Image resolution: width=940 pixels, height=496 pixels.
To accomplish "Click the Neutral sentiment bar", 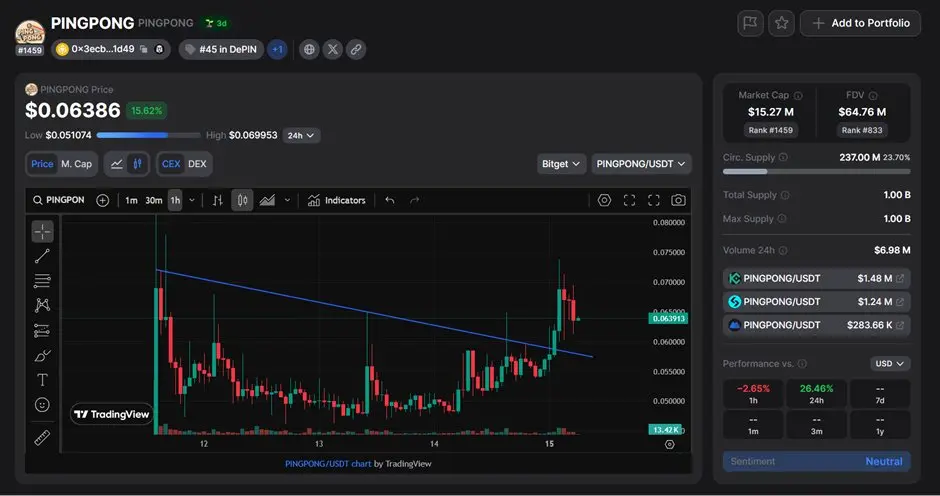I will [817, 462].
